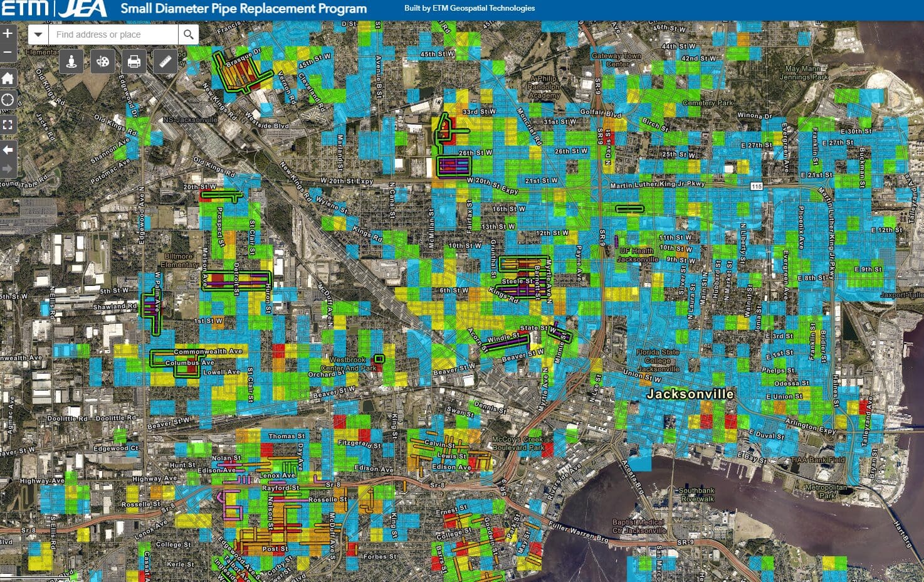Screen dimensions: 924x582
Task: Select the ruler measurement tool
Action: 165,61
